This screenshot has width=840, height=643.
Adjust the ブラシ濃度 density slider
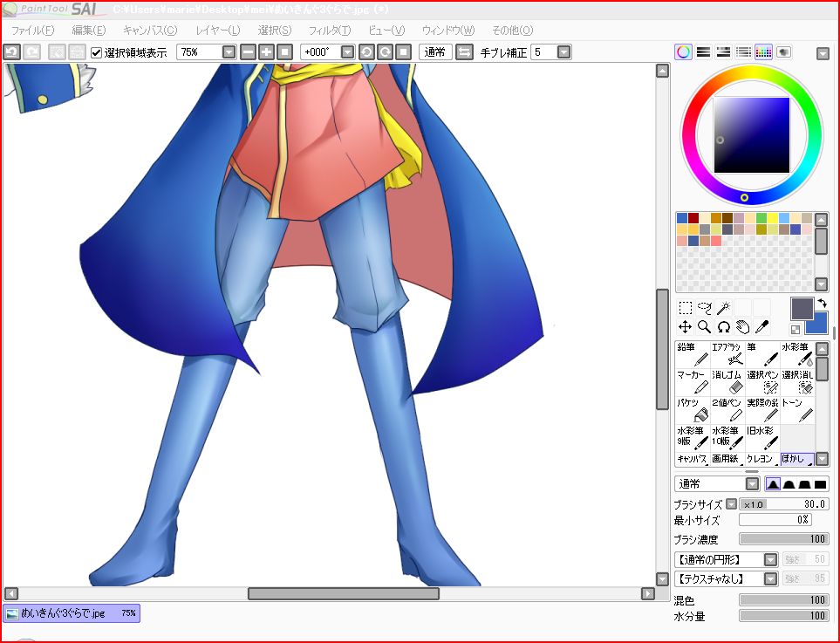pos(783,539)
